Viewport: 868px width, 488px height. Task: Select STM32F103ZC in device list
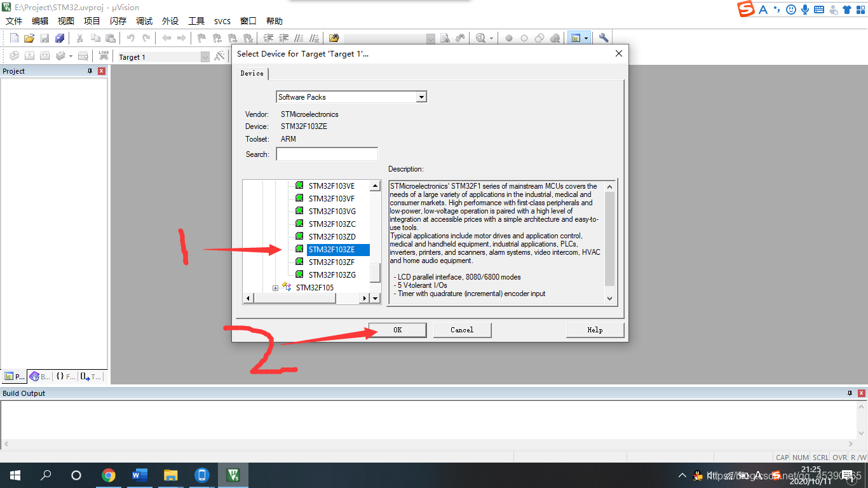click(332, 224)
